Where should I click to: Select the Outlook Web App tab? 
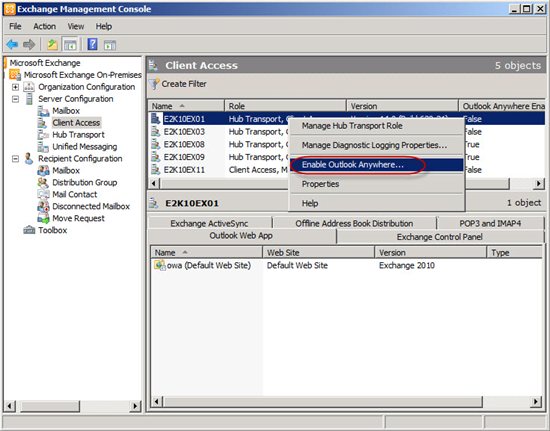pos(241,236)
